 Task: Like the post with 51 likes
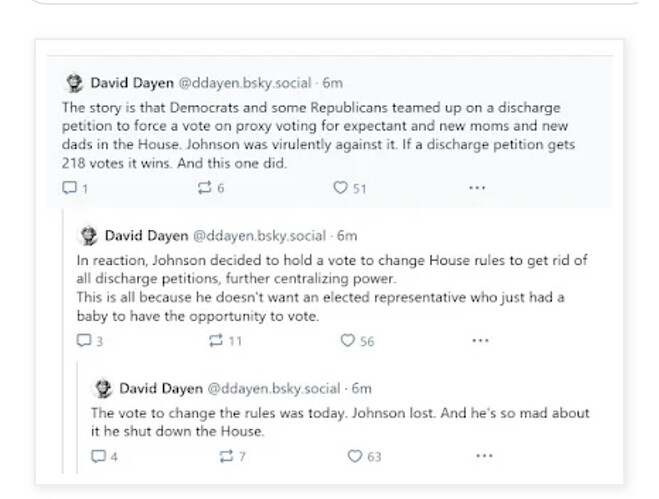(x=349, y=187)
